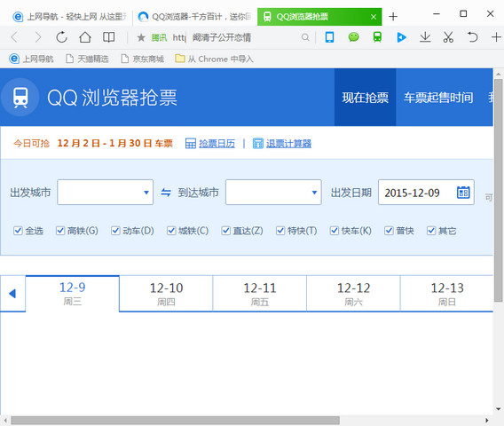Close the QQ浏览器抢票 tab

coord(374,17)
